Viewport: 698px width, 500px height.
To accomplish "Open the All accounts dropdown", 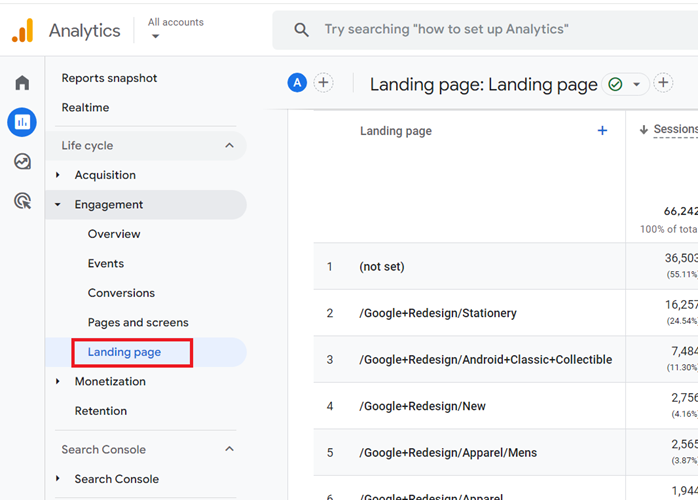I will click(x=176, y=28).
